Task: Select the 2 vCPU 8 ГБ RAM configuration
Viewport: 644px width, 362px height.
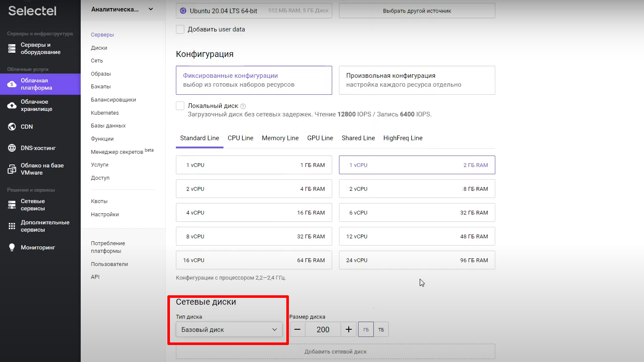Action: click(417, 189)
